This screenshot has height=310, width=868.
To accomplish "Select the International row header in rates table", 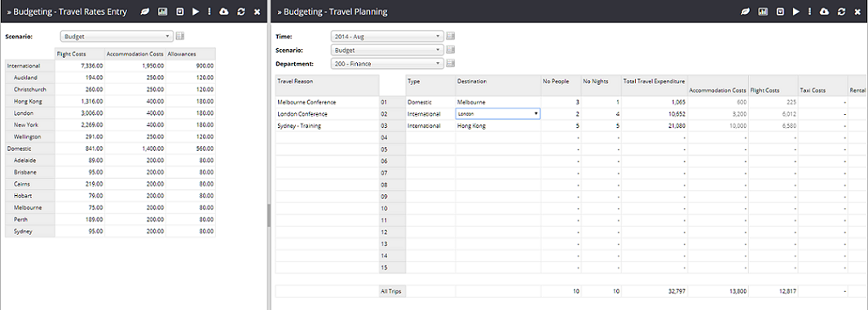I will coord(30,65).
